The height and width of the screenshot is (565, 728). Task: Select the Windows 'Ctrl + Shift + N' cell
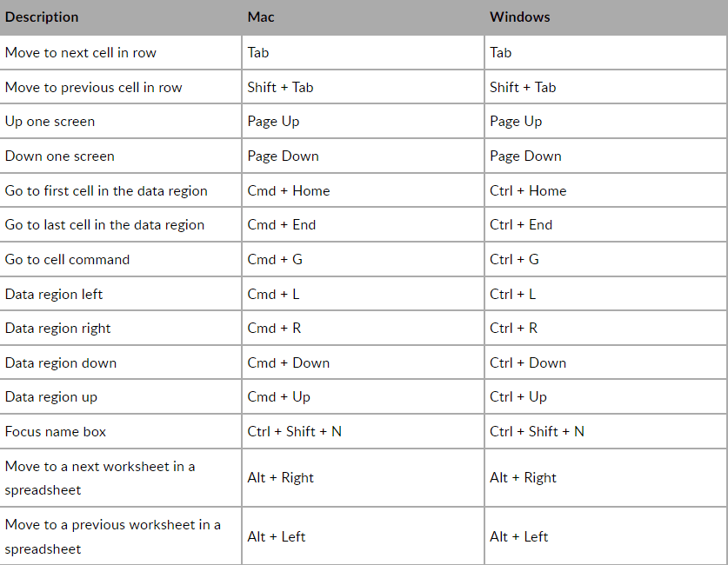[537, 431]
